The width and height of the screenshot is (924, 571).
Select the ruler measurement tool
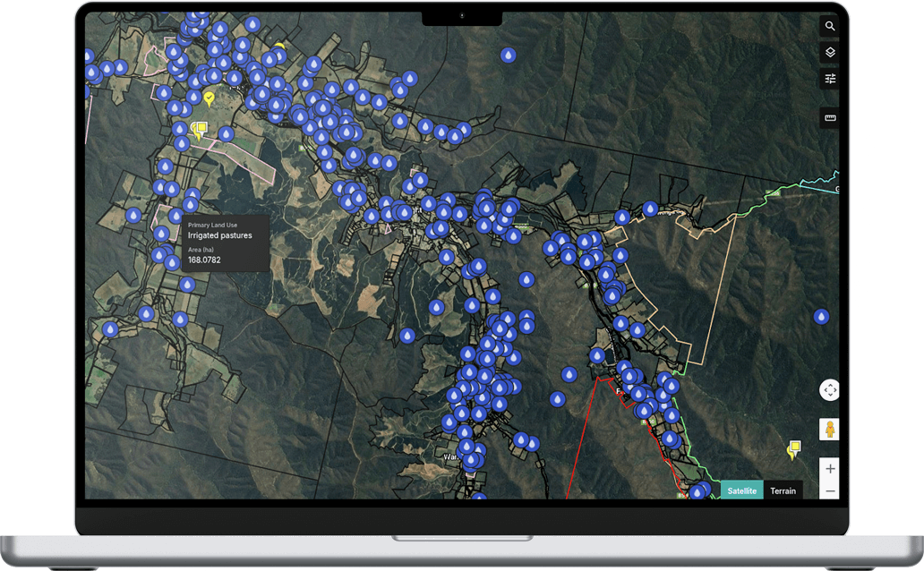(830, 118)
